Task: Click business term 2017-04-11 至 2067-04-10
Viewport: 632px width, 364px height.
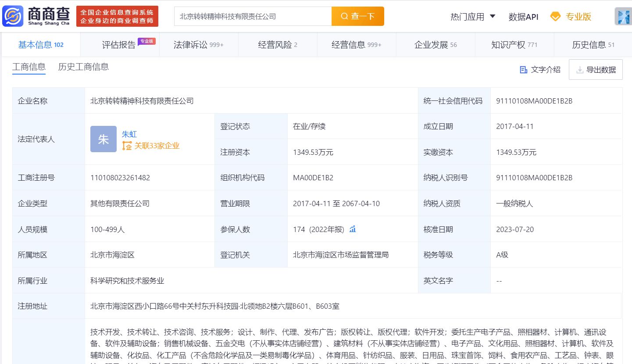Action: 336,203
